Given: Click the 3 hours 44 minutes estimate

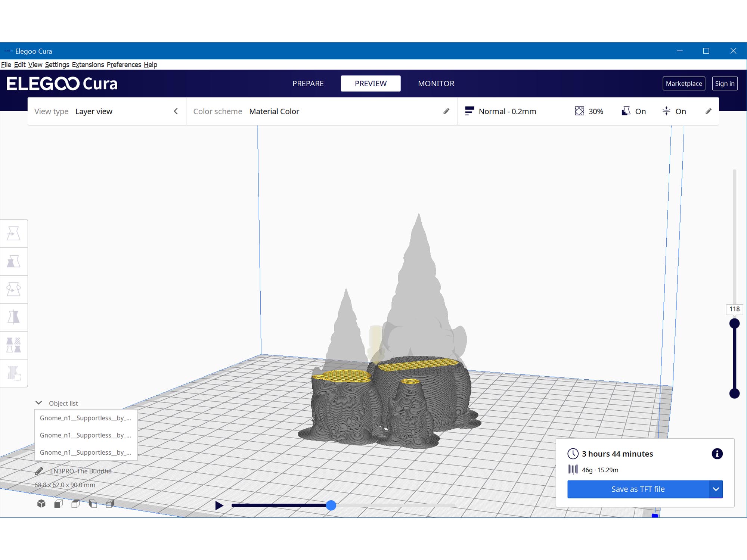Looking at the screenshot, I should click(617, 454).
